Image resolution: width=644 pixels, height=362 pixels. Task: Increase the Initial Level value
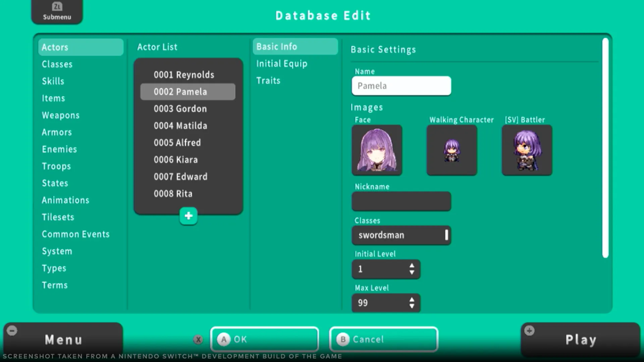tap(412, 265)
